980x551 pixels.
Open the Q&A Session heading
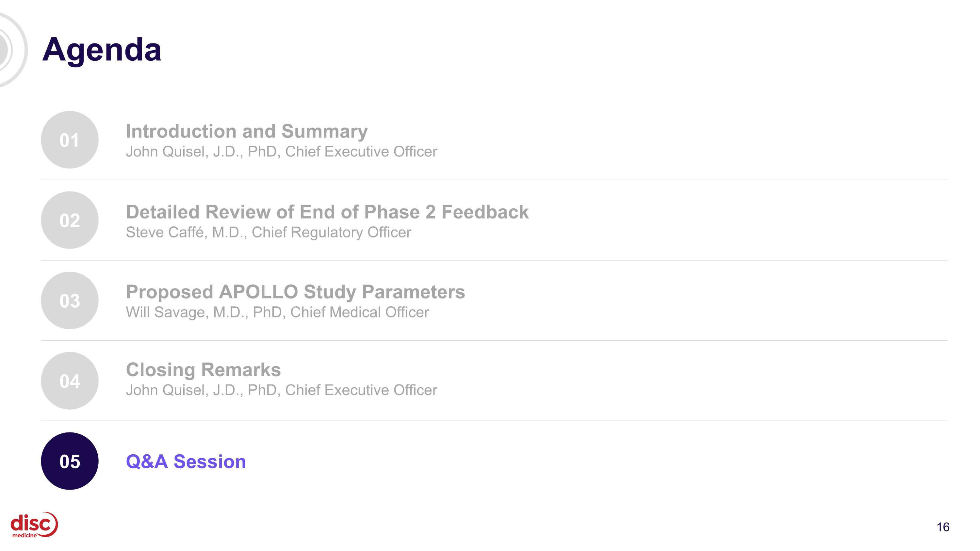[186, 462]
